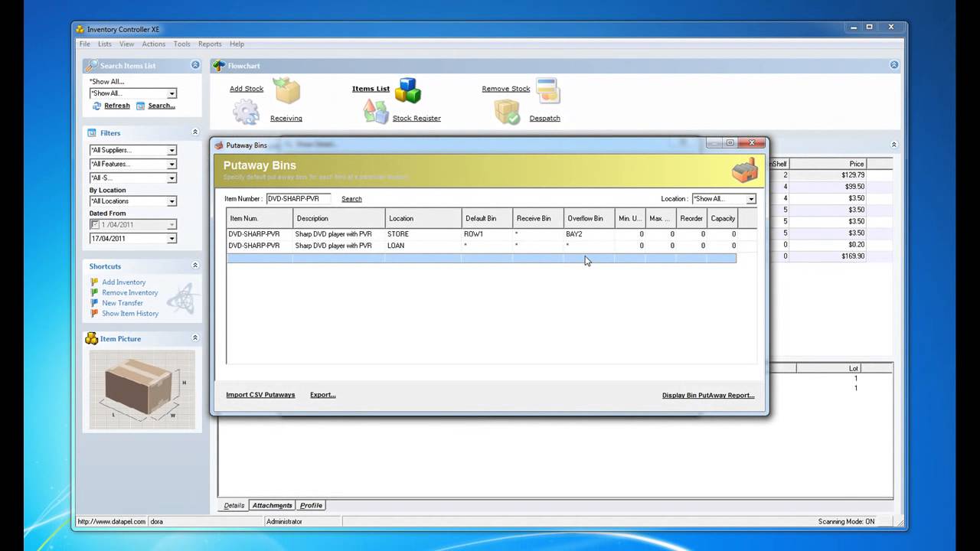This screenshot has width=980, height=551.
Task: Open the Help menu
Action: (237, 44)
